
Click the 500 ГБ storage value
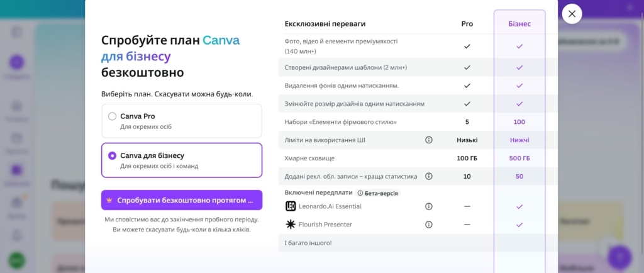(x=519, y=158)
